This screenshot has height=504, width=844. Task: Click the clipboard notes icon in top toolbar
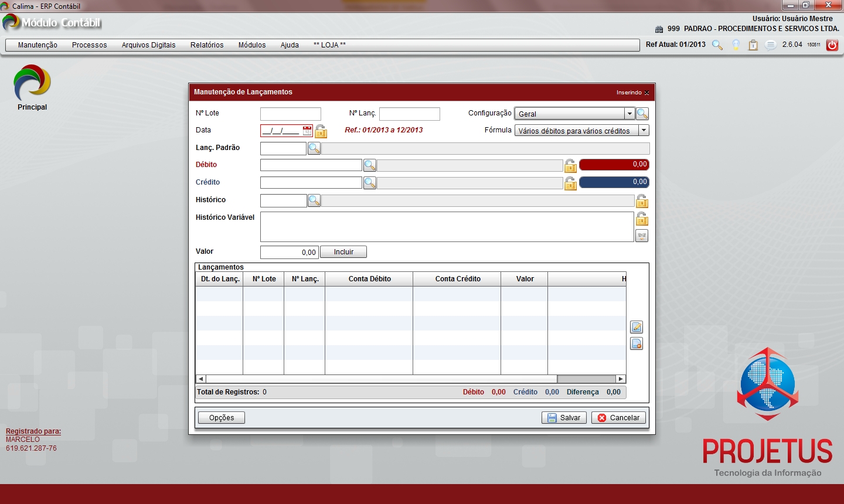(x=753, y=45)
